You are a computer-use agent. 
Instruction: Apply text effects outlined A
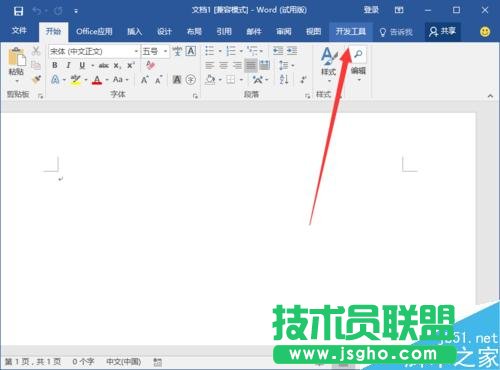[55, 80]
